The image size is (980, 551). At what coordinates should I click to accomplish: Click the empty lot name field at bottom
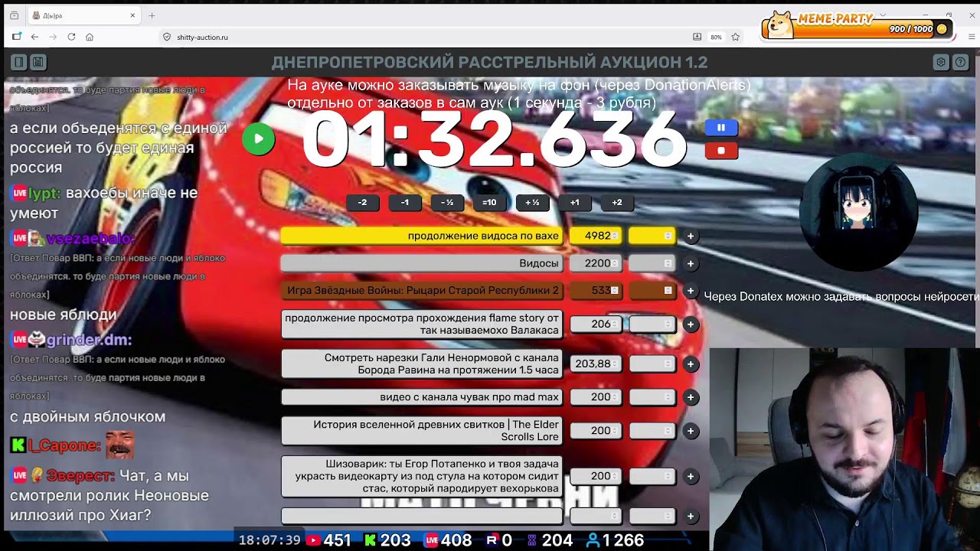tap(422, 517)
